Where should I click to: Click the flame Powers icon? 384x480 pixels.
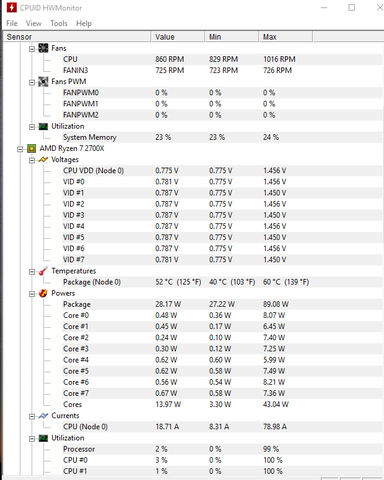[x=43, y=293]
